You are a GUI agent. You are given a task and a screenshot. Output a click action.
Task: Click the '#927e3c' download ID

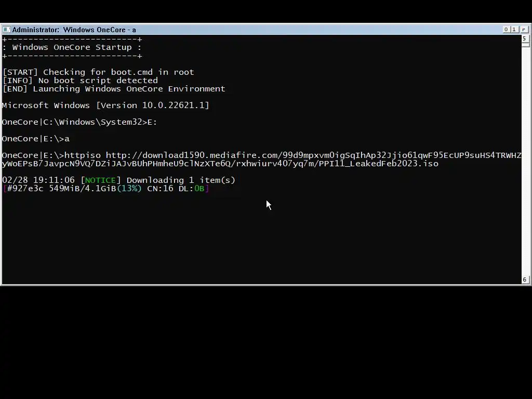click(25, 189)
